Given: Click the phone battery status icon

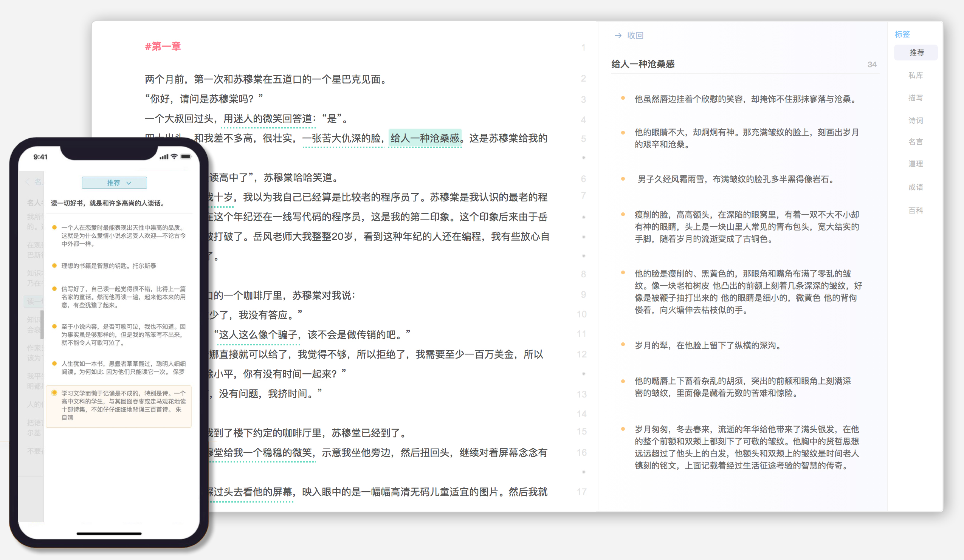Looking at the screenshot, I should 186,156.
